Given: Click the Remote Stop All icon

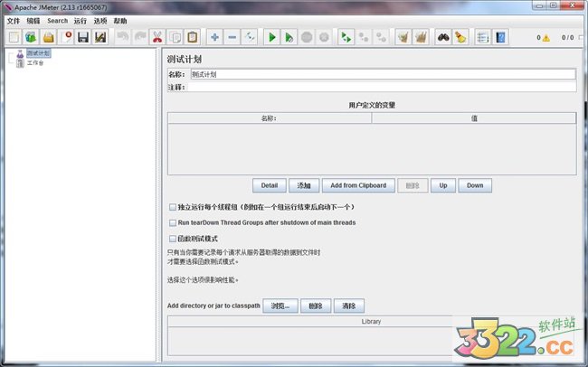Looking at the screenshot, I should 364,37.
